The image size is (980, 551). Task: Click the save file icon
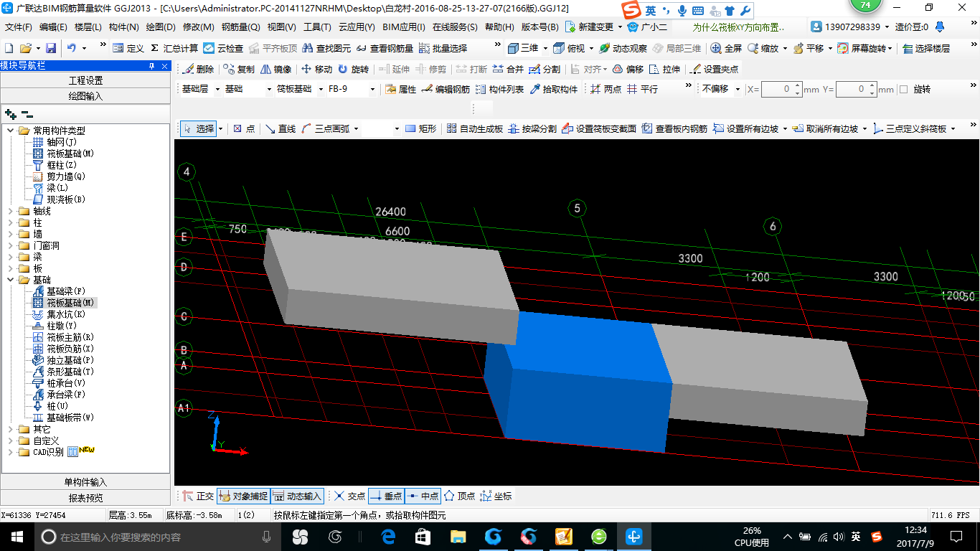(51, 49)
